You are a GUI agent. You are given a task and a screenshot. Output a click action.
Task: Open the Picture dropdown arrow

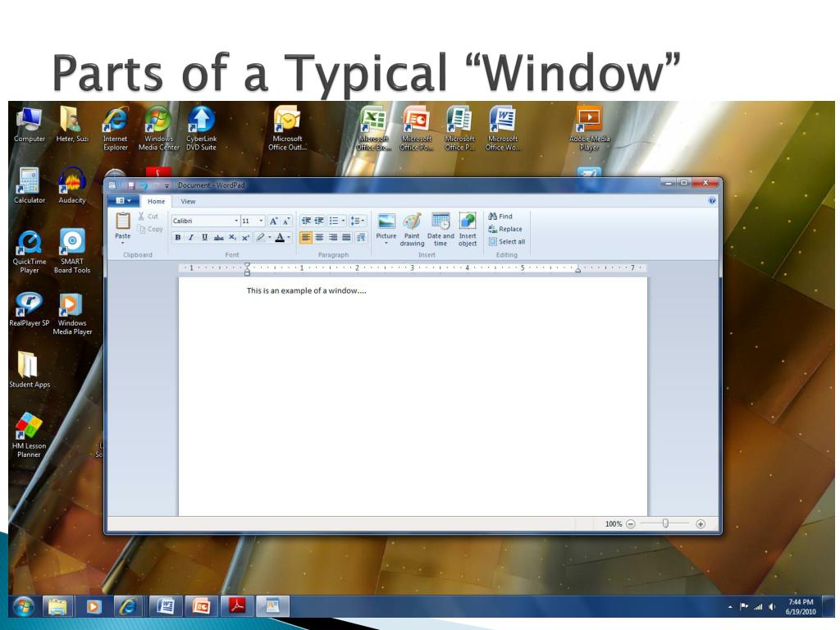pyautogui.click(x=386, y=244)
